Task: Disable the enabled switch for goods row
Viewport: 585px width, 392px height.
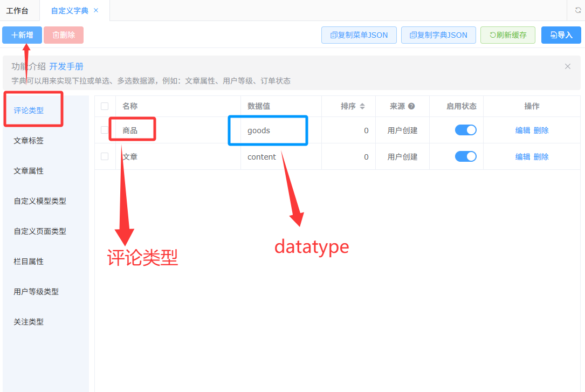Action: tap(466, 130)
